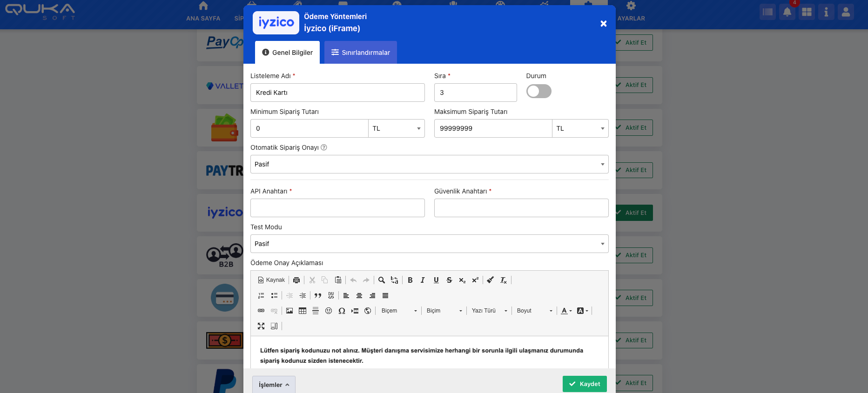Open the Otomatik Sipariş Onayı dropdown
Screen dimensions: 868x393
pos(429,164)
